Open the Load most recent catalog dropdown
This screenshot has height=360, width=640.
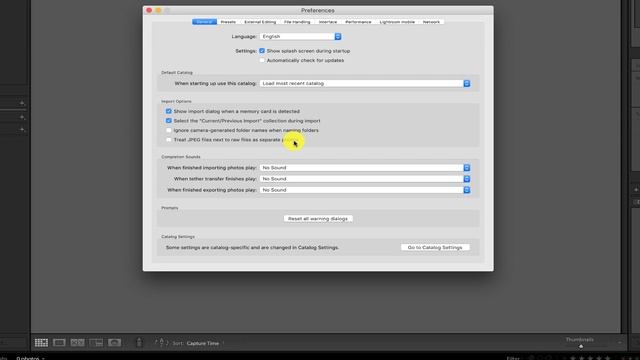point(365,83)
